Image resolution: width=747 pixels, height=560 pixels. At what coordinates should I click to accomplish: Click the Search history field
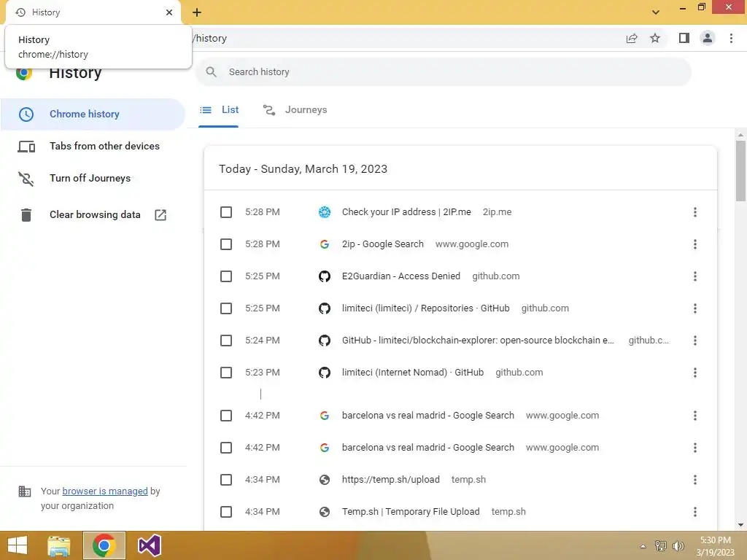pyautogui.click(x=443, y=72)
